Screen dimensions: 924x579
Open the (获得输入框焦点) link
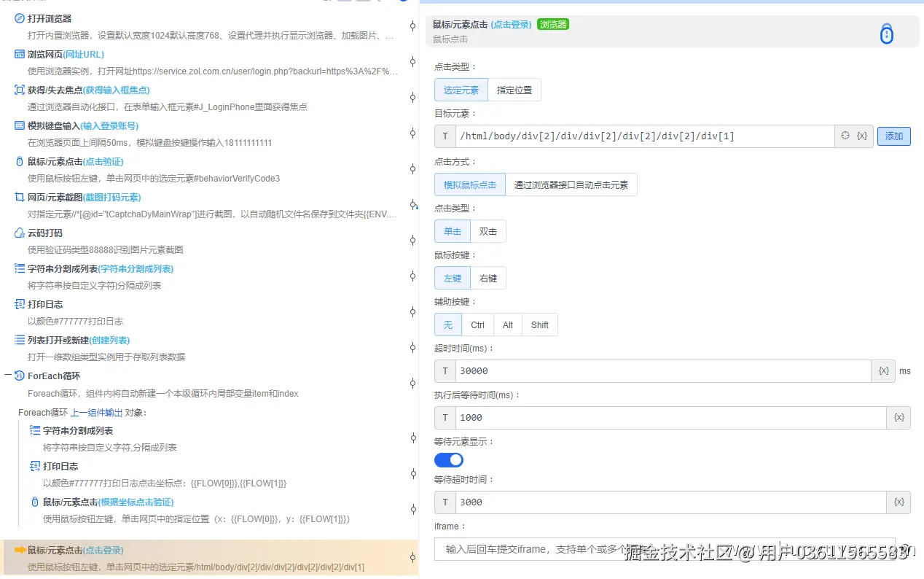117,90
